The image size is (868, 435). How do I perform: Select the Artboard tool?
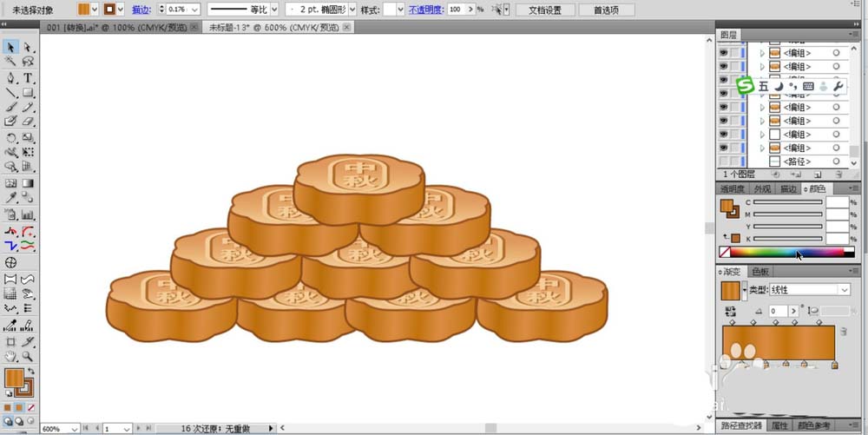point(10,342)
